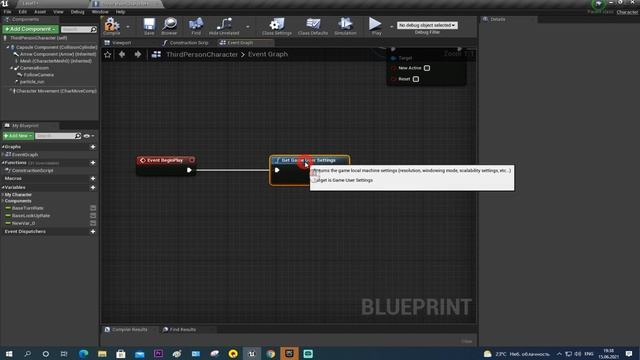Collapse CameraBoom tree node
The image size is (640, 360).
pyautogui.click(x=12, y=68)
